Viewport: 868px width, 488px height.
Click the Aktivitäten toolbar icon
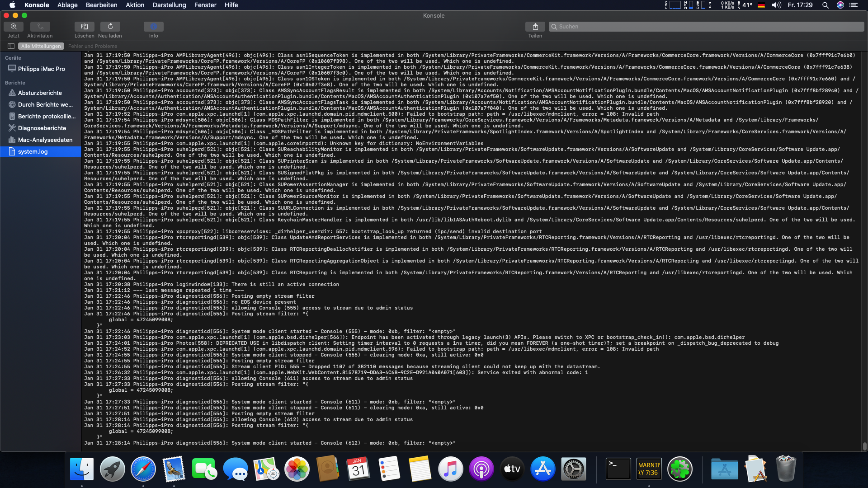[x=40, y=27]
